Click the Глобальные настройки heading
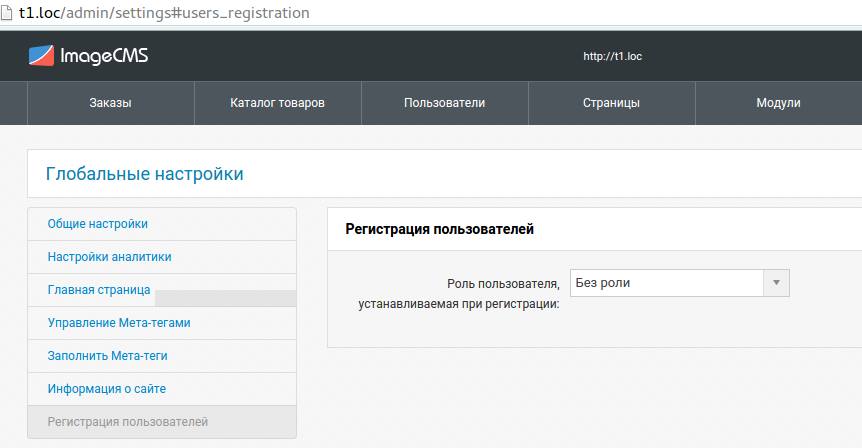862x448 pixels. click(145, 174)
